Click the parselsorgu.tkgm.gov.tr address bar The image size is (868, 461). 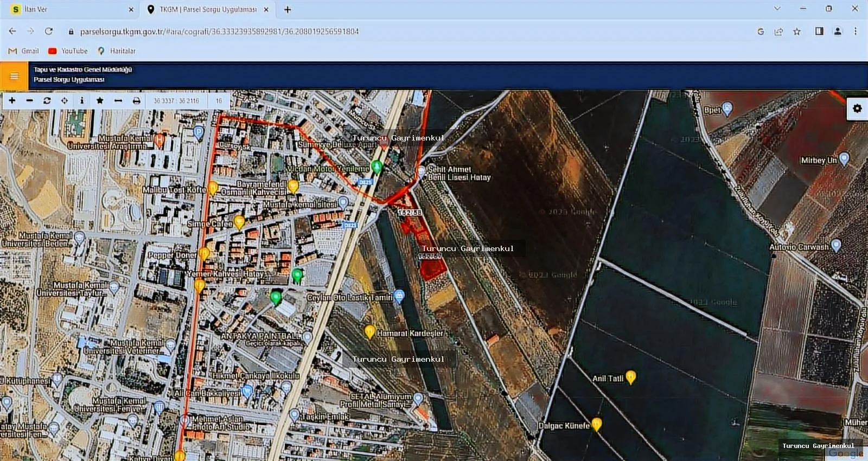coord(219,31)
